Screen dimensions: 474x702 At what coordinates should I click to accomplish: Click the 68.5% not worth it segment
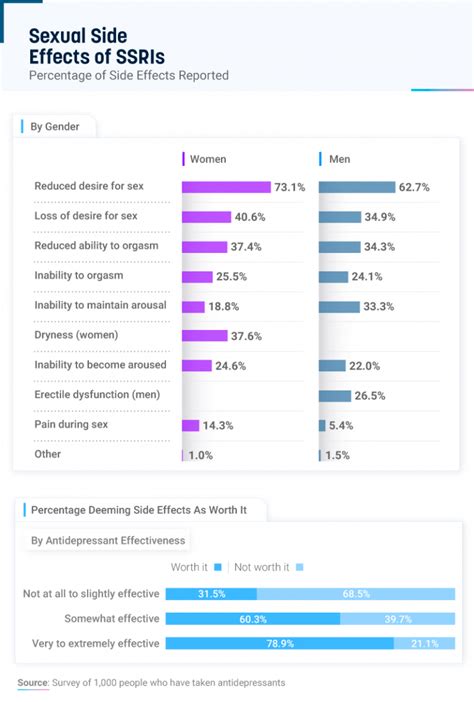tap(356, 594)
